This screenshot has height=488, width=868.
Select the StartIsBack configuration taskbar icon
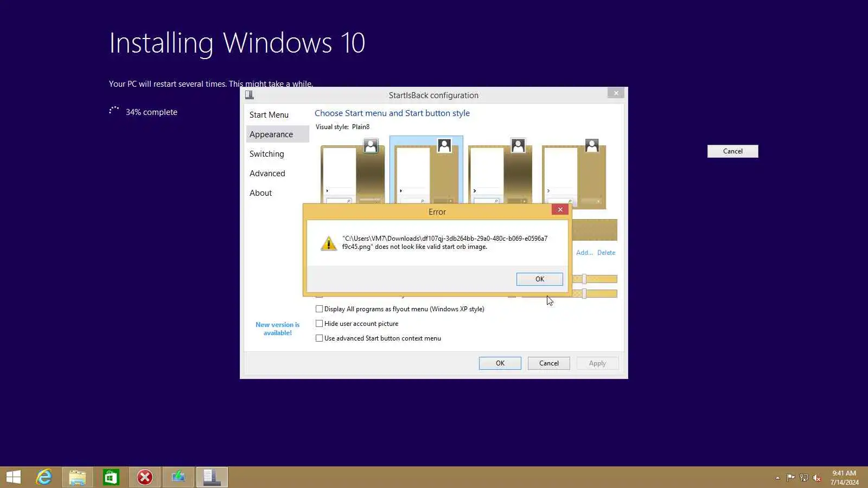click(x=212, y=477)
